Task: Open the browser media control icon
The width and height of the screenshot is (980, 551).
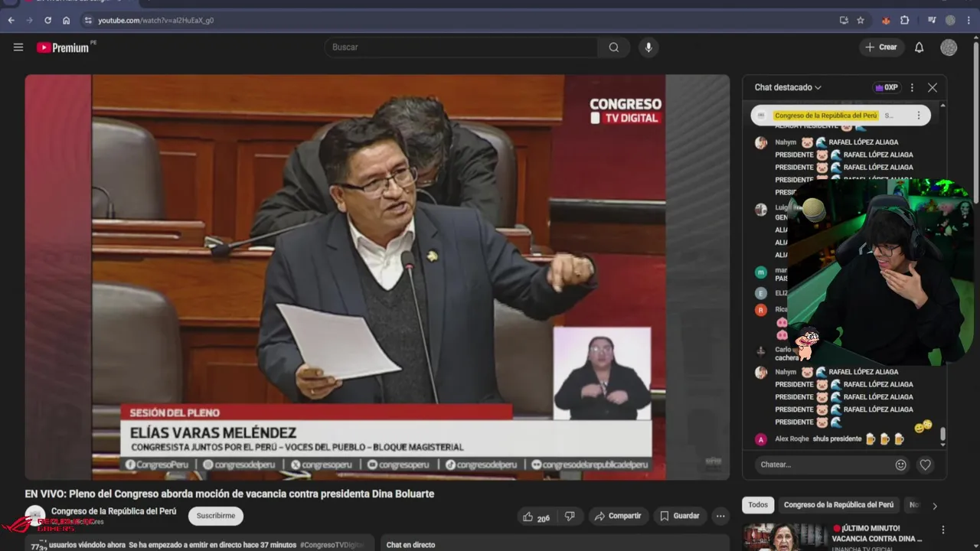Action: (932, 21)
